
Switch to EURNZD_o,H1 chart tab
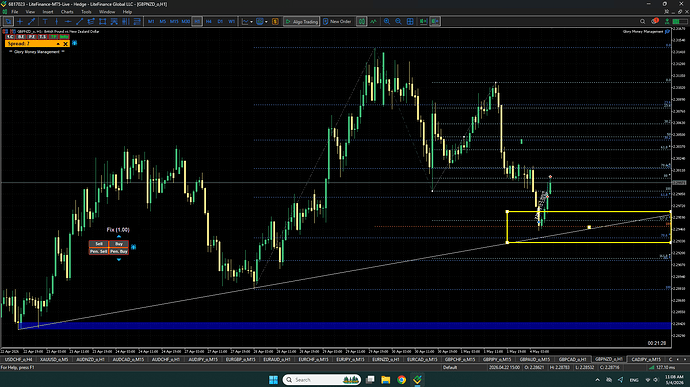pos(386,359)
